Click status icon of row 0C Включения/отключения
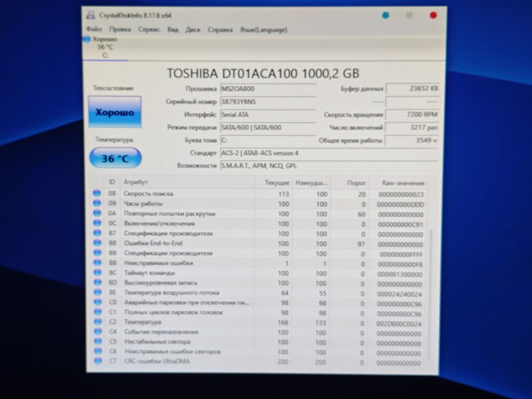Viewport: 532px width, 399px height. tap(97, 223)
